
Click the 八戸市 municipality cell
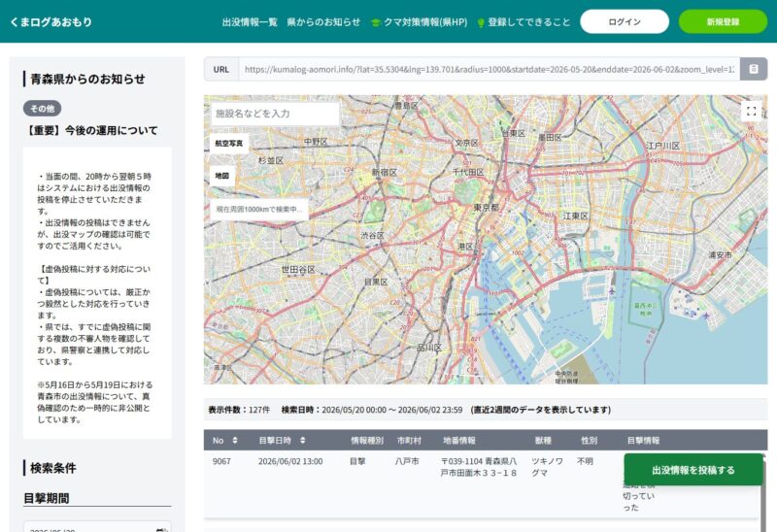tap(407, 461)
